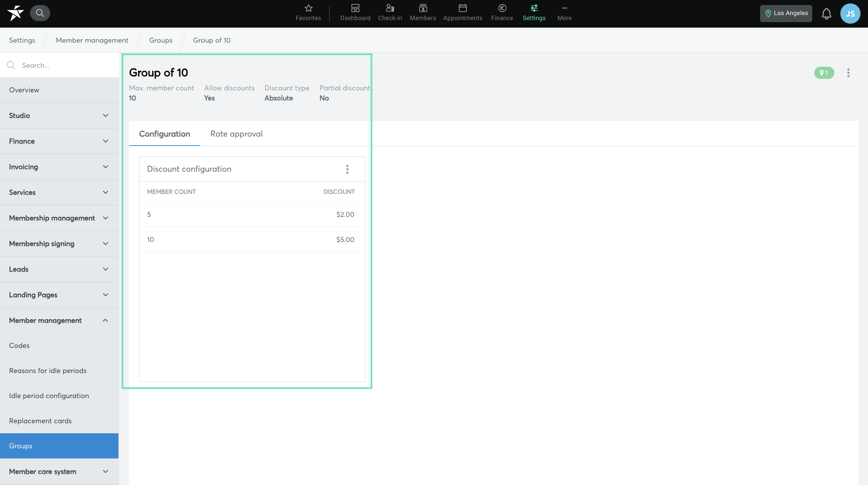Screen dimensions: 868x485
Task: Switch to the Rate approval tab
Action: tap(236, 134)
